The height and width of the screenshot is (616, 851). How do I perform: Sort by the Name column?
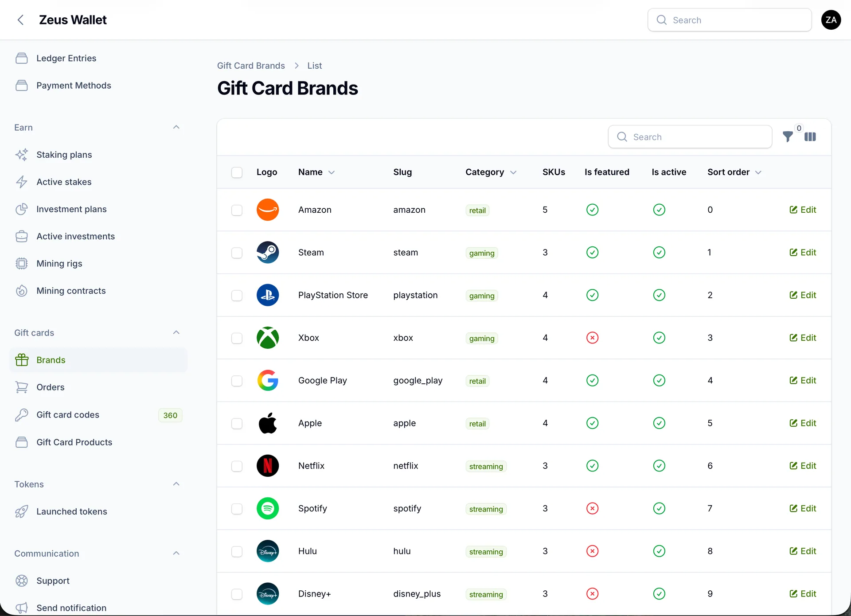(x=316, y=172)
